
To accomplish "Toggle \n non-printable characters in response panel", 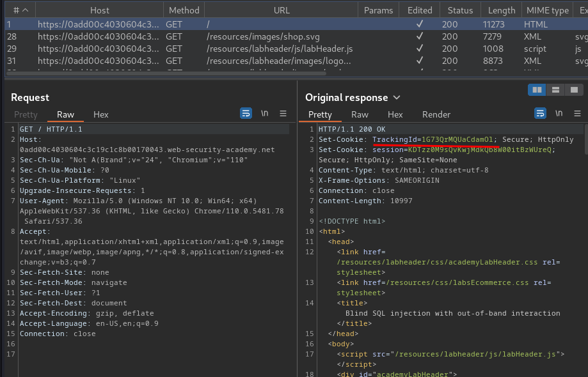I will [559, 113].
